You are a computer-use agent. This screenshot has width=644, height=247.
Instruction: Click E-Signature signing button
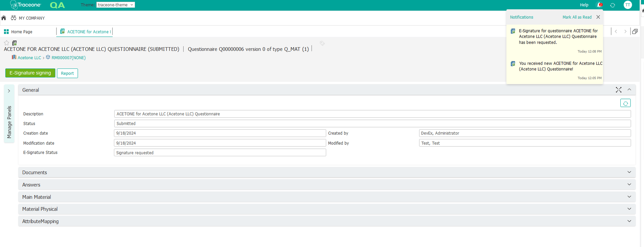[x=30, y=73]
